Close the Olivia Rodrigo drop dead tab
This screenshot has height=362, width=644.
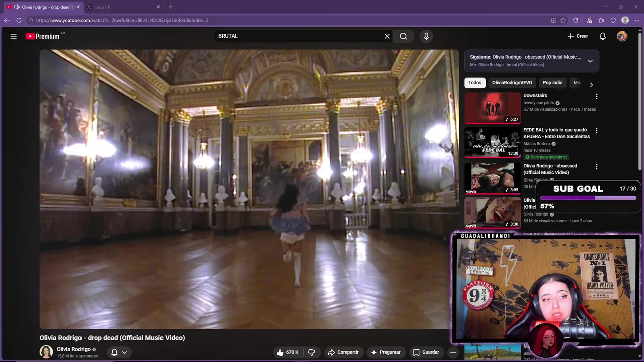coord(78,7)
